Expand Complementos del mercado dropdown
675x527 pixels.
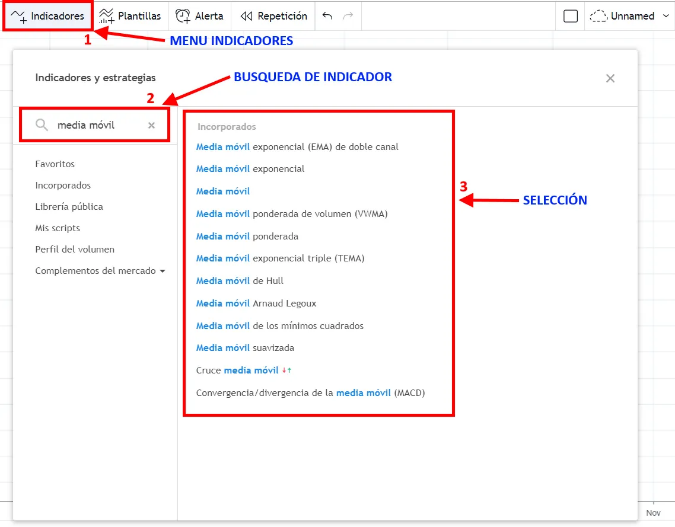(100, 271)
